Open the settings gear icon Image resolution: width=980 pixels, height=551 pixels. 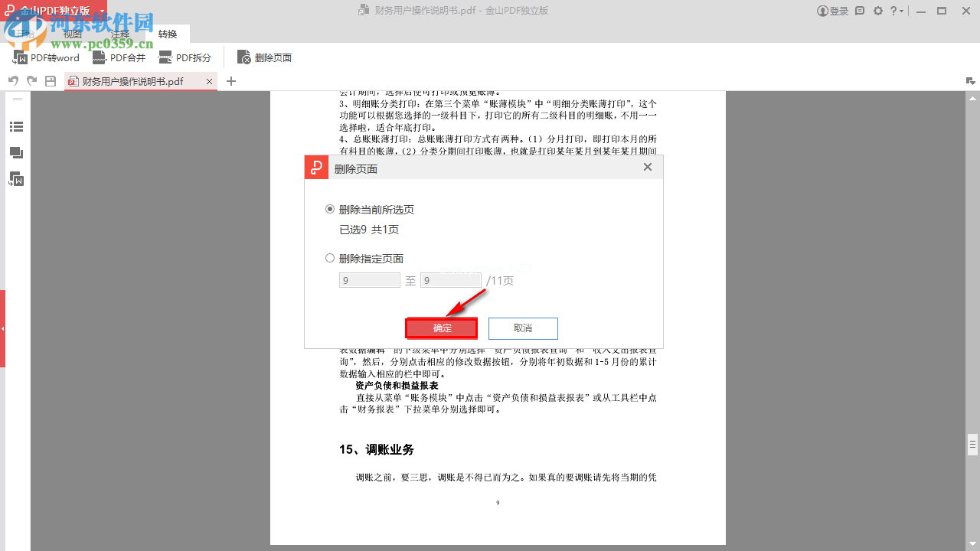coord(878,11)
